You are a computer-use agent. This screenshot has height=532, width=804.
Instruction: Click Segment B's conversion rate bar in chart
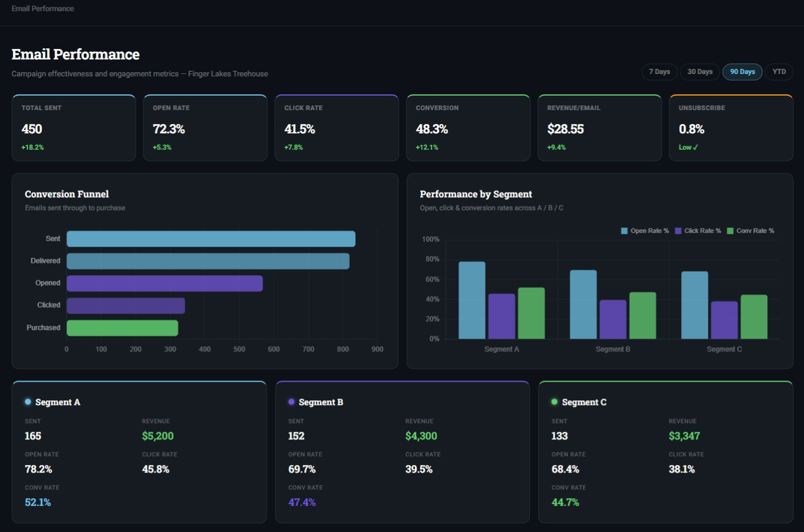tap(643, 315)
